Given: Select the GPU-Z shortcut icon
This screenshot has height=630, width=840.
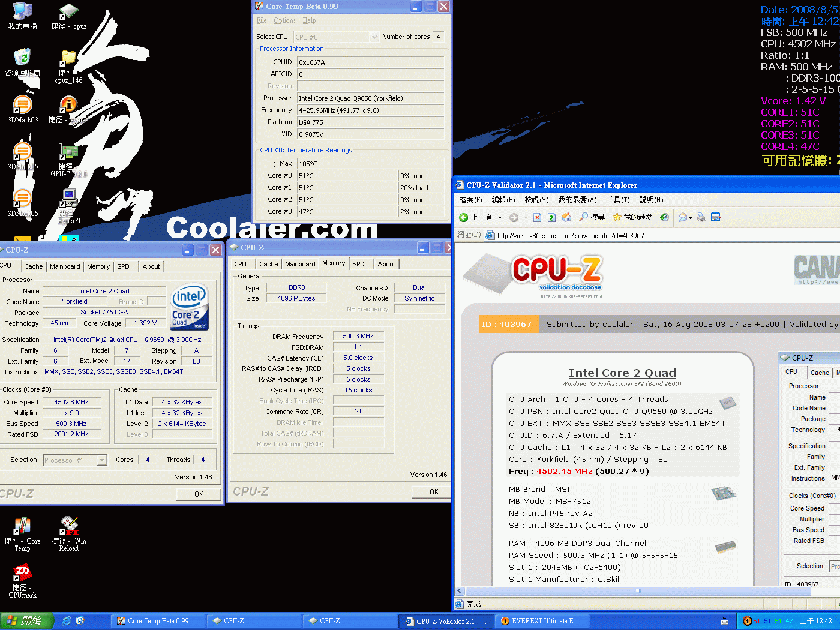Looking at the screenshot, I should pyautogui.click(x=69, y=160).
